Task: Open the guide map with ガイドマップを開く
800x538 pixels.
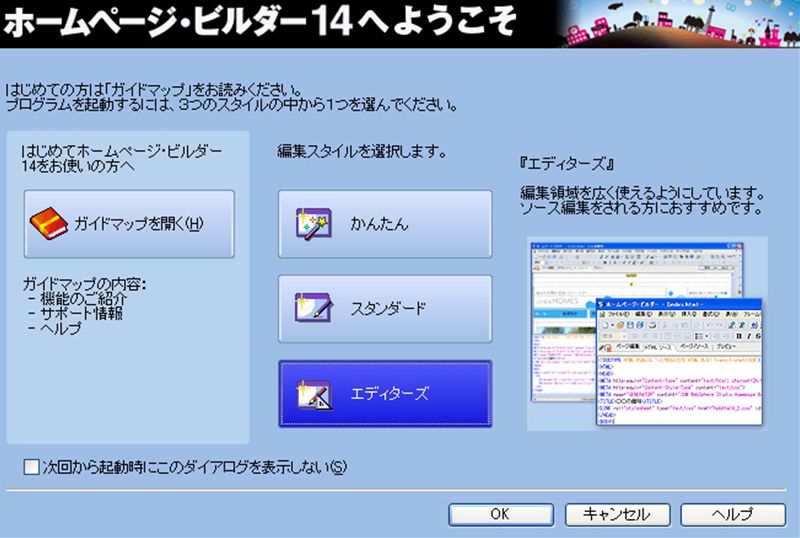Action: click(x=129, y=224)
